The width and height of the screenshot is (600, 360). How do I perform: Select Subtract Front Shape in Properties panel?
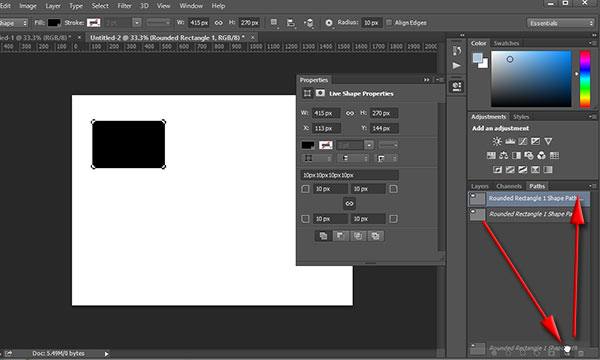(x=341, y=236)
